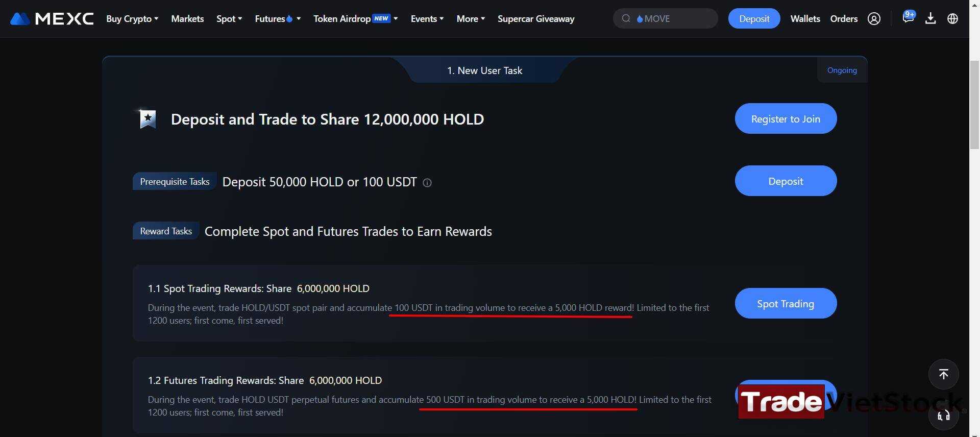Click the 1.2 Futures Trading Rewards heading
Screen dimensions: 980x437
pos(265,380)
